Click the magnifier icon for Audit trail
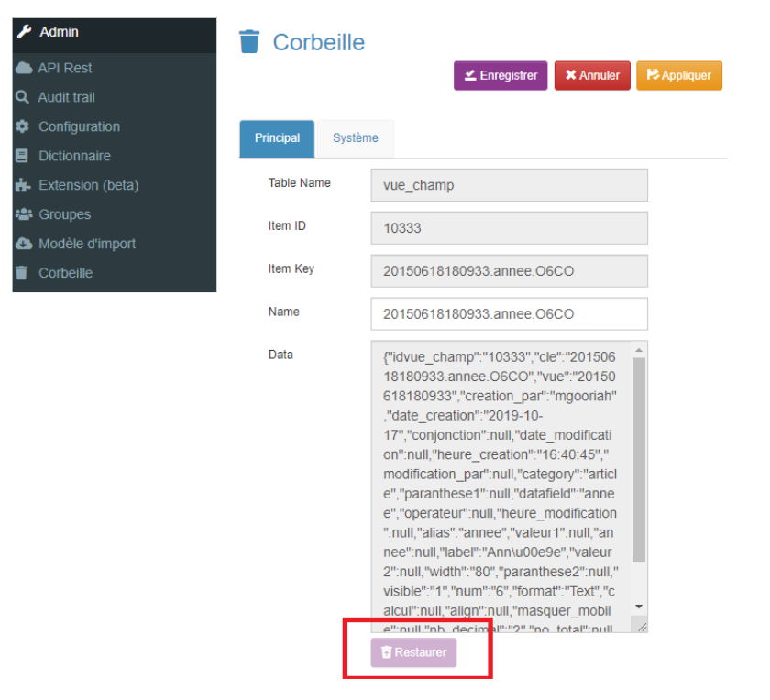Screen dimensions: 770x700 [23, 97]
